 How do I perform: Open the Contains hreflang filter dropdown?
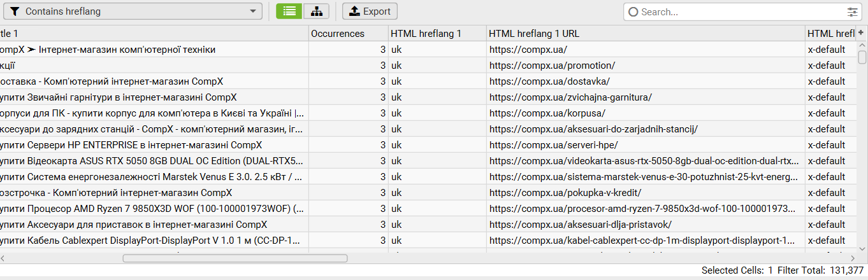tap(133, 11)
